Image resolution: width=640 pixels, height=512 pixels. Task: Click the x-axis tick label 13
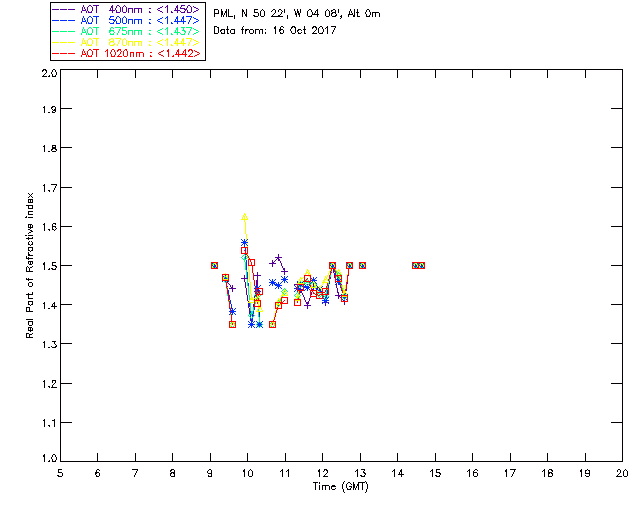(x=360, y=473)
